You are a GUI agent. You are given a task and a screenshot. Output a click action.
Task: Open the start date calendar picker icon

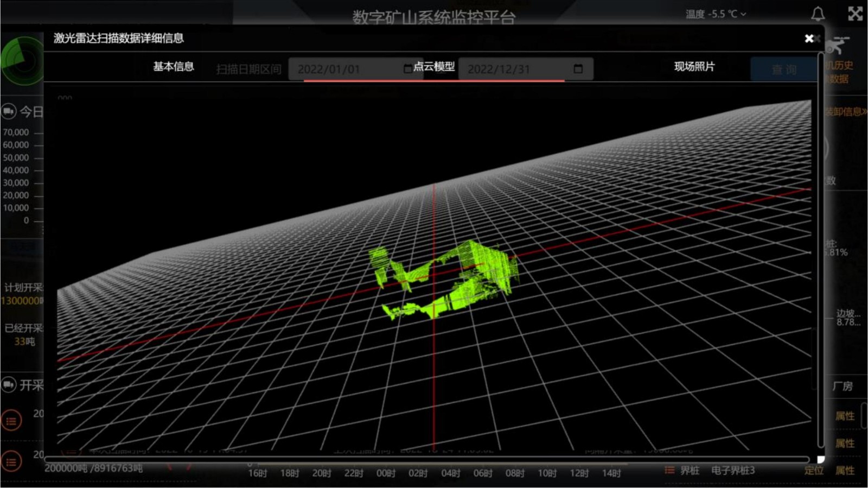click(408, 69)
